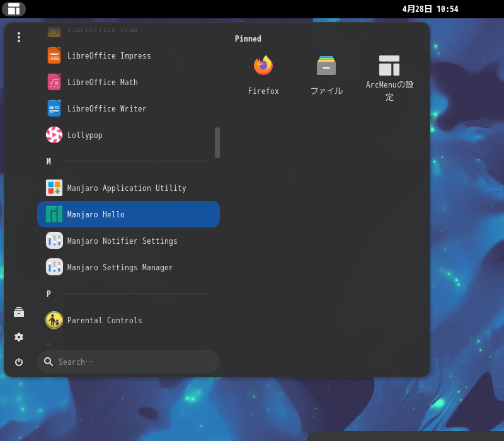Select LibreOffice Writer label

click(x=106, y=108)
